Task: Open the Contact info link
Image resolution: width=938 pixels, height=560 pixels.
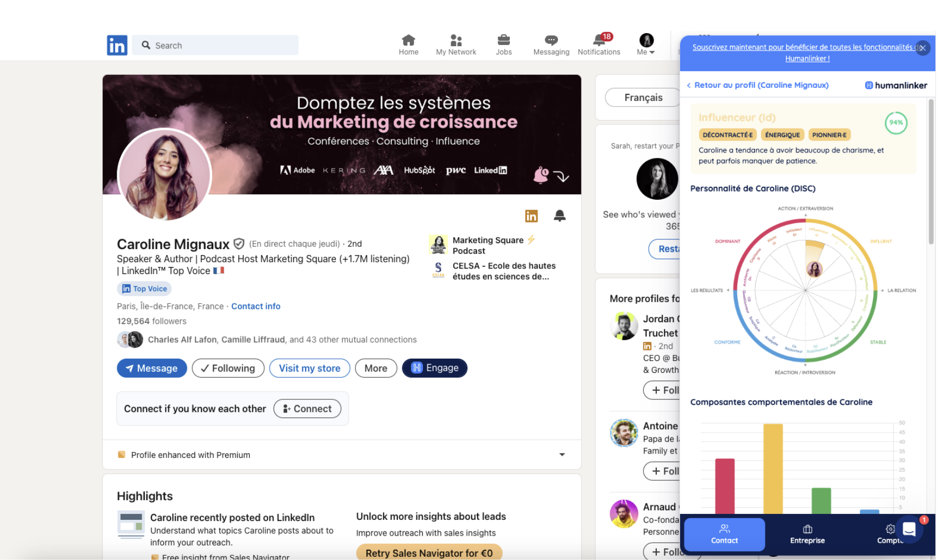Action: click(x=256, y=306)
